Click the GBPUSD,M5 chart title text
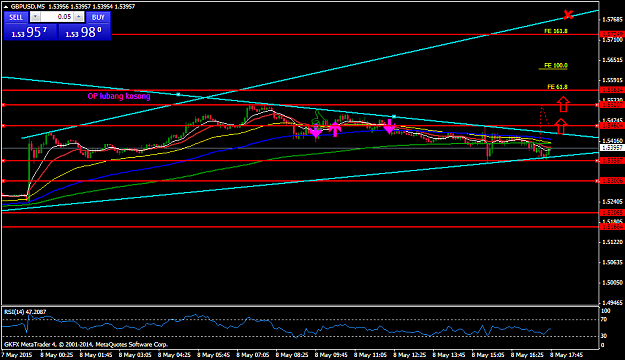Screen dimensions: 625x360 coord(28,6)
